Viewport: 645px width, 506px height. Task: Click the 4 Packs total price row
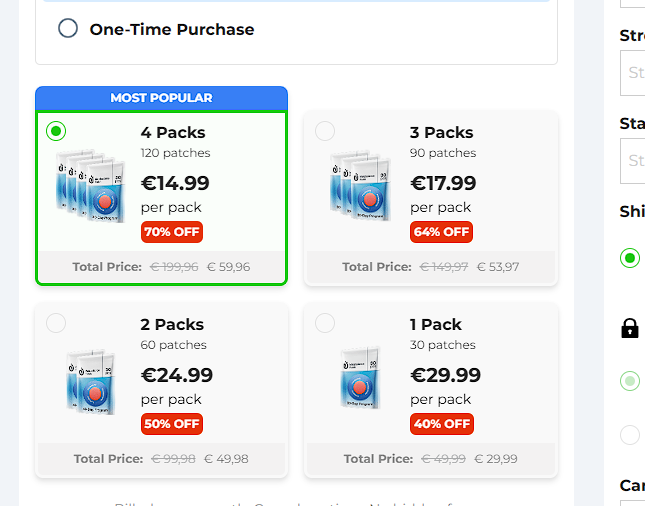pyautogui.click(x=161, y=267)
